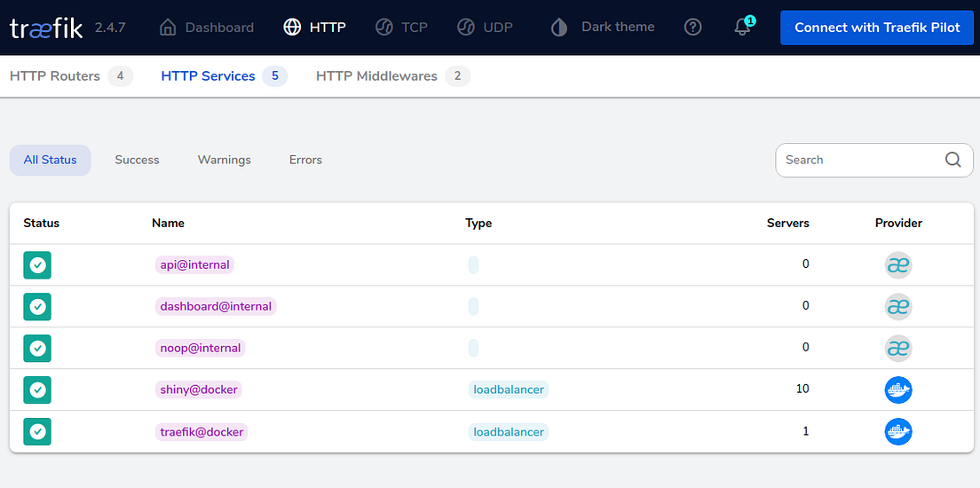The width and height of the screenshot is (980, 488).
Task: Filter services by Errors
Action: [x=305, y=160]
